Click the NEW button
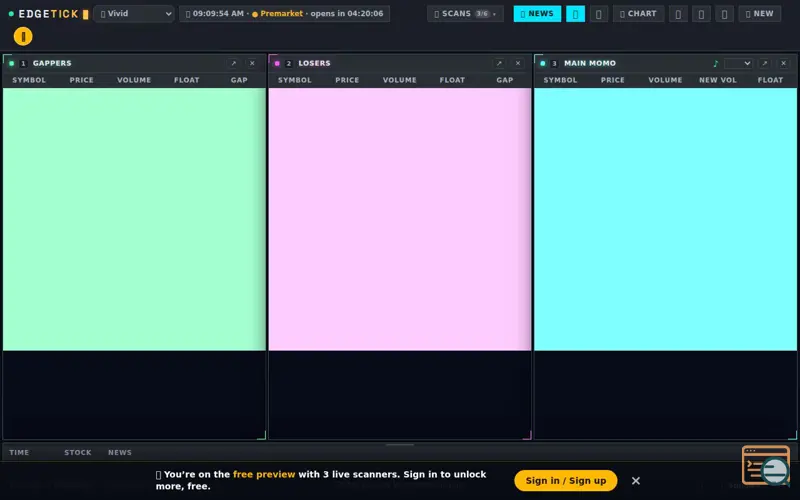The width and height of the screenshot is (800, 500). [x=760, y=14]
